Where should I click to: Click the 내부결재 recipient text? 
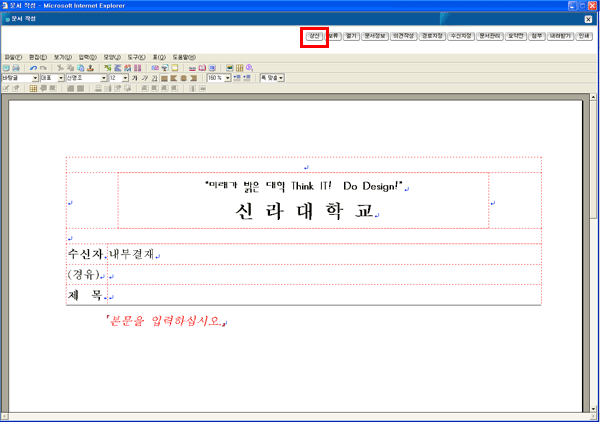[132, 254]
